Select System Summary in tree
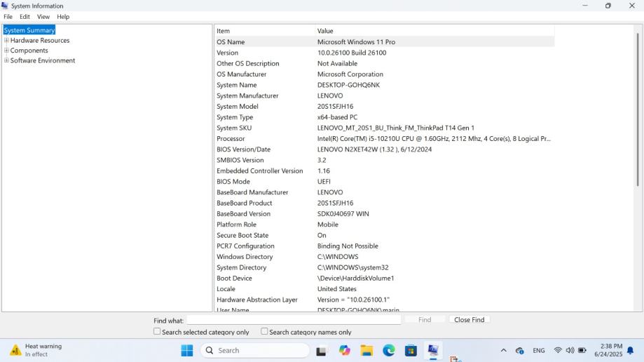Screen dimensions: 644x362 coord(29,30)
